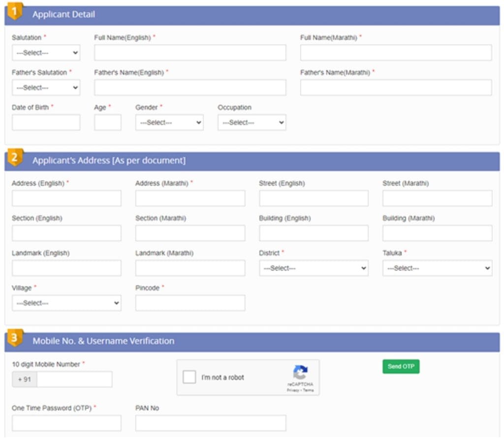Expand the District dropdown
504x439 pixels.
[314, 268]
